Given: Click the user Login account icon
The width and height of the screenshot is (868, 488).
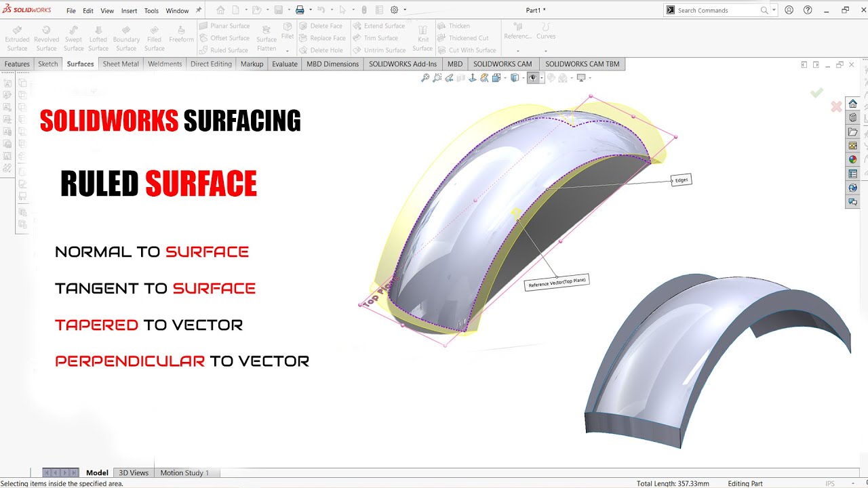Looking at the screenshot, I should point(789,10).
